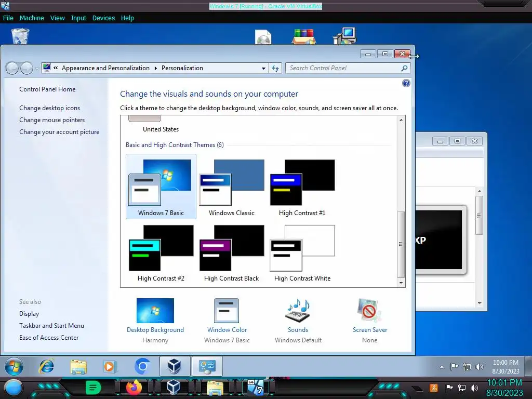Click Change mouse pointers link
Image resolution: width=532 pixels, height=399 pixels.
[x=52, y=120]
